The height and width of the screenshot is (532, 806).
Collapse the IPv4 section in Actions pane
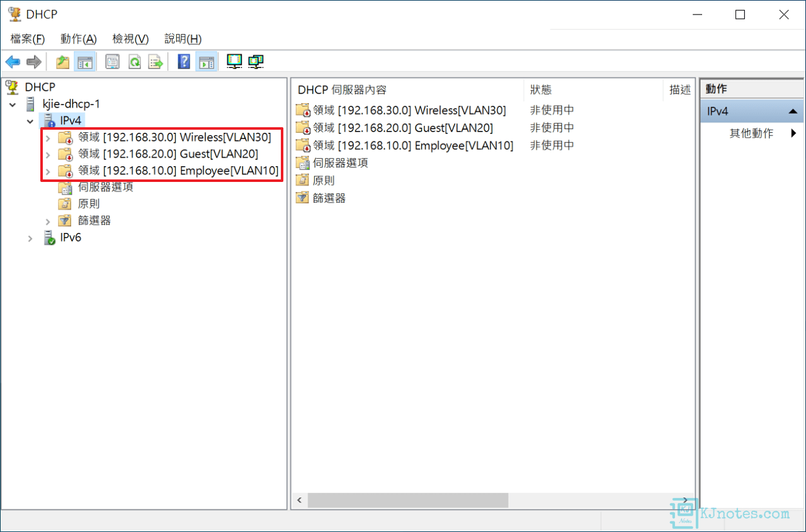click(x=793, y=111)
